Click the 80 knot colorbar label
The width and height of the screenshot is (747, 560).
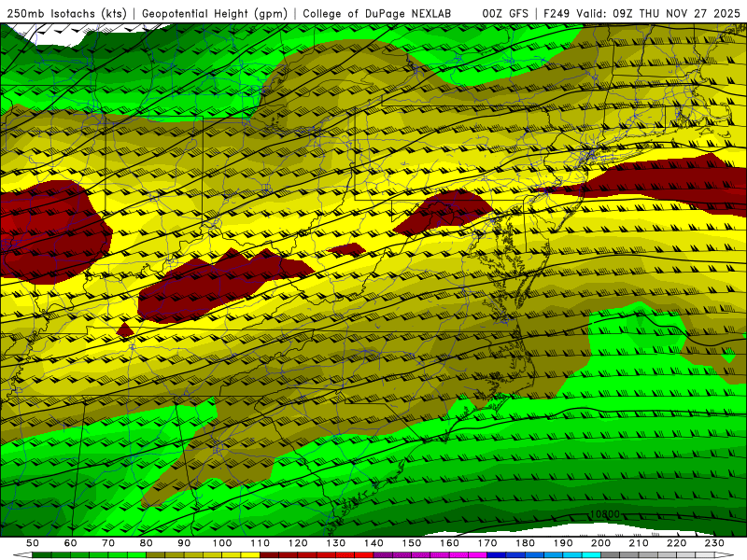(147, 543)
